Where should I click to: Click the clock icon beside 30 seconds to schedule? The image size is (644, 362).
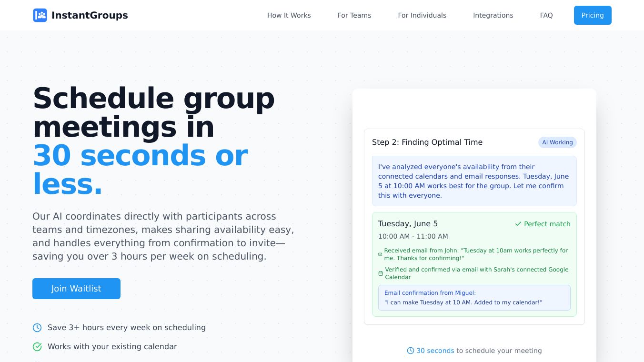[411, 351]
